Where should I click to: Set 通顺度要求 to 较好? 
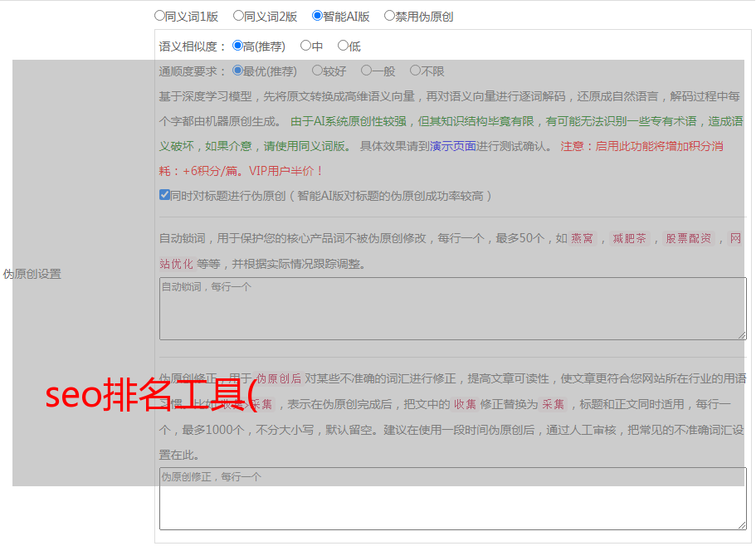pyautogui.click(x=317, y=71)
